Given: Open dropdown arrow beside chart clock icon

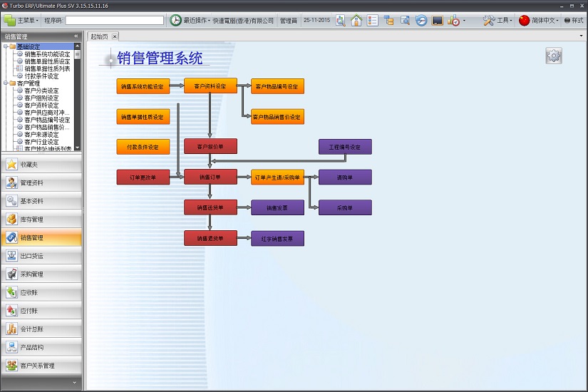Looking at the screenshot, I should tap(464, 21).
